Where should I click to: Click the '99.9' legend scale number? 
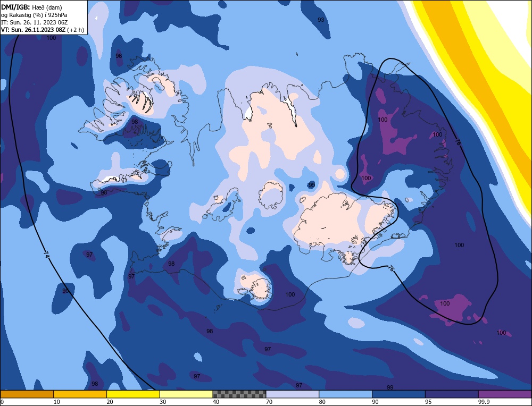(483, 402)
